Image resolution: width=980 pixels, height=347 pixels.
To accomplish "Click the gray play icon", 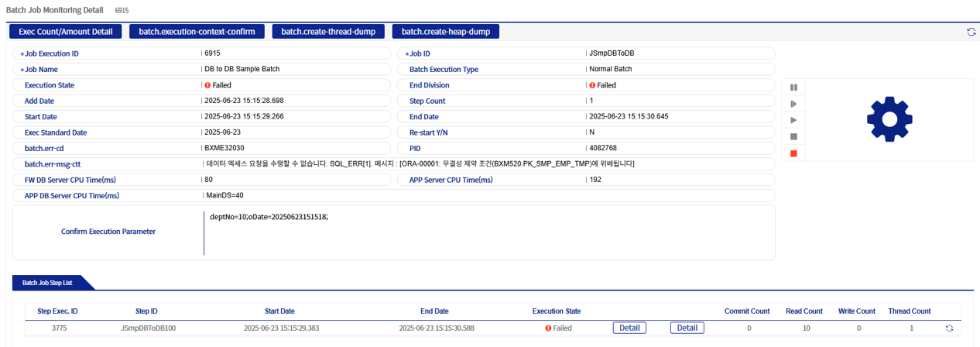I will coord(793,120).
